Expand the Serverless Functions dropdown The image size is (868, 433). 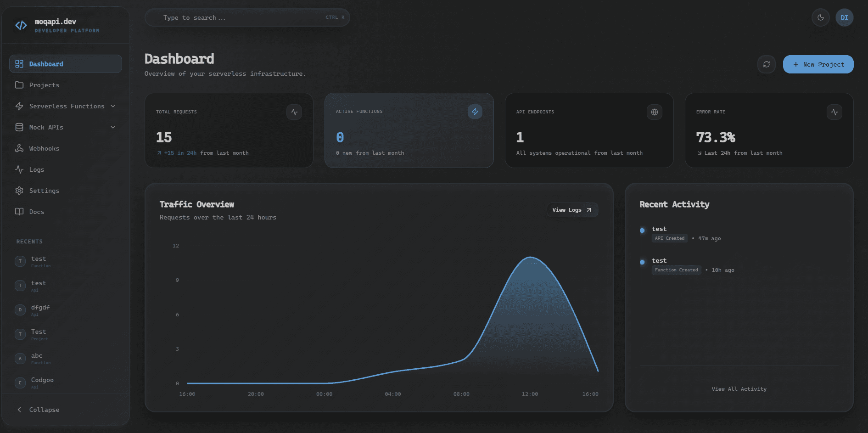113,106
